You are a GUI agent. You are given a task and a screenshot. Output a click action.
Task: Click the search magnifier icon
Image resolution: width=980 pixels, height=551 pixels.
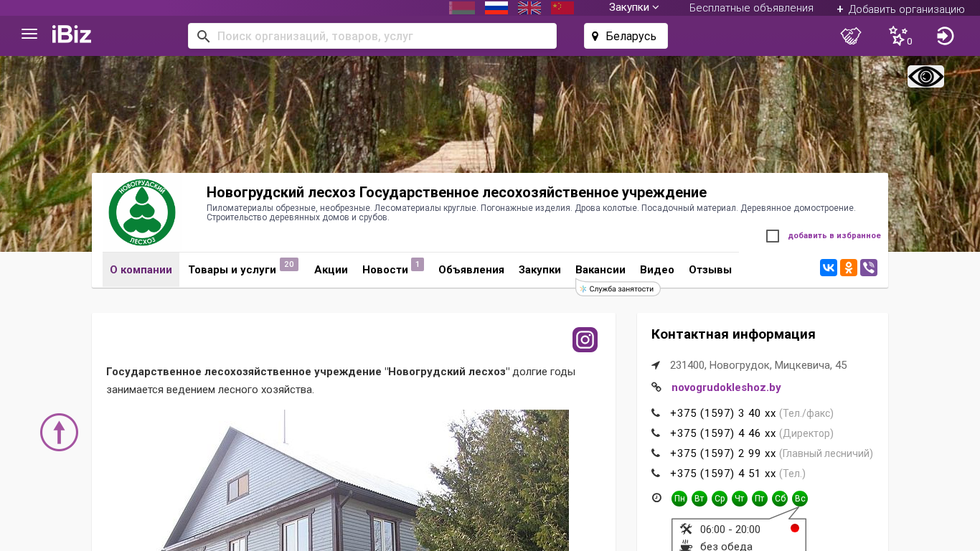coord(203,36)
